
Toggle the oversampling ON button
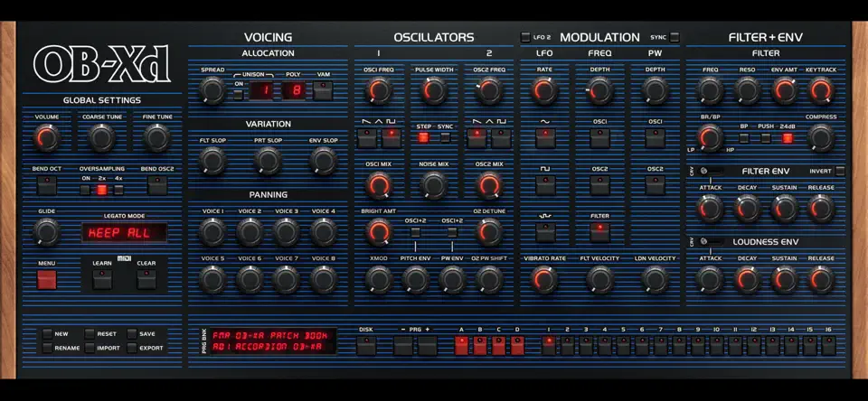click(85, 190)
